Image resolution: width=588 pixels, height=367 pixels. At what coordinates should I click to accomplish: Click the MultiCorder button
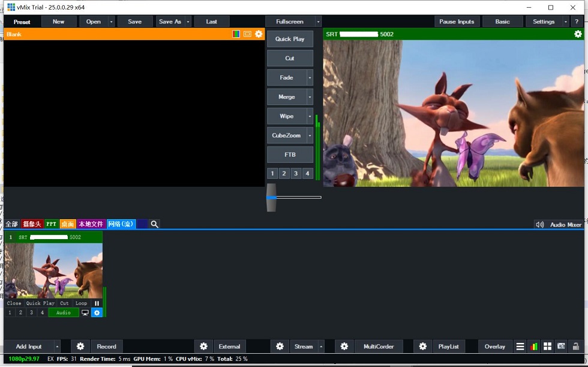[x=379, y=347]
